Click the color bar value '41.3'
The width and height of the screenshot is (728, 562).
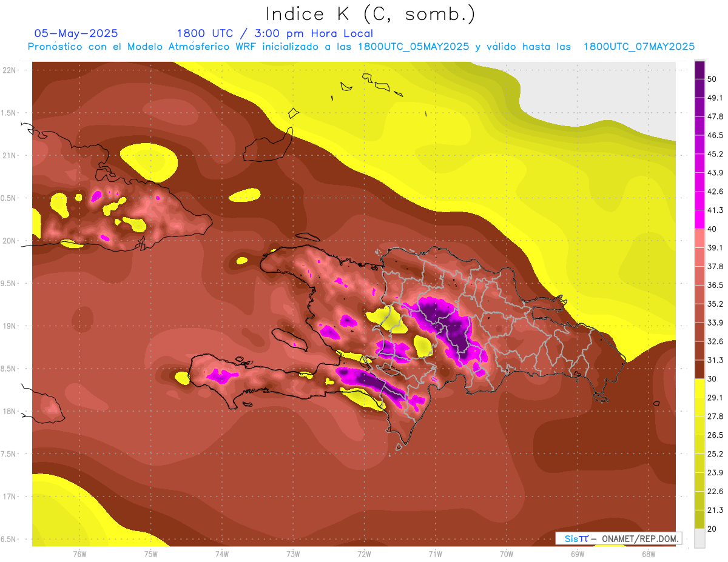point(715,211)
